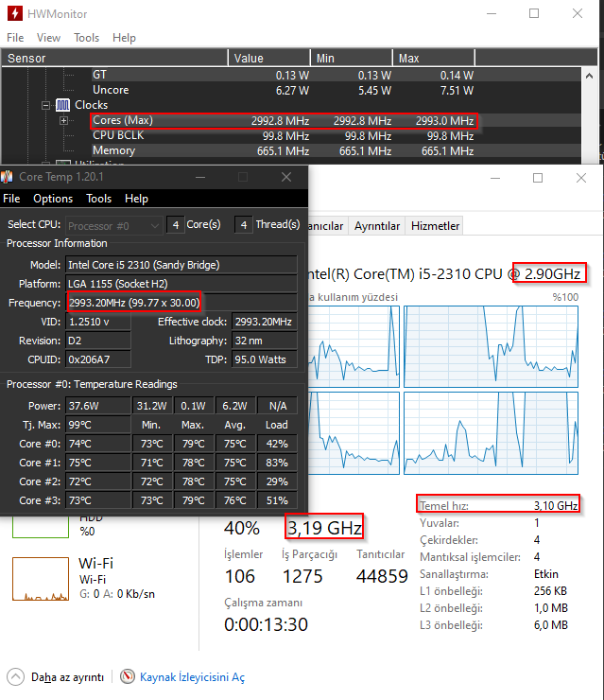604x700 pixels.
Task: Open HWMonitor File menu
Action: [x=15, y=38]
